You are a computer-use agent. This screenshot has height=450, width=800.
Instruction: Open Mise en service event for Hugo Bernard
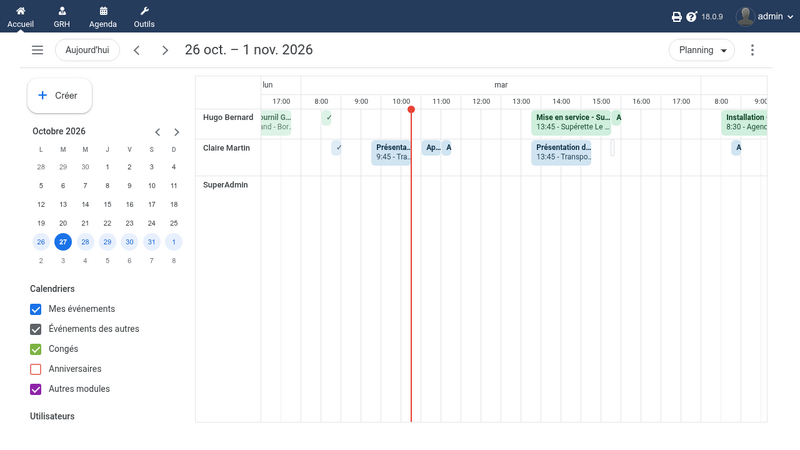(x=571, y=122)
